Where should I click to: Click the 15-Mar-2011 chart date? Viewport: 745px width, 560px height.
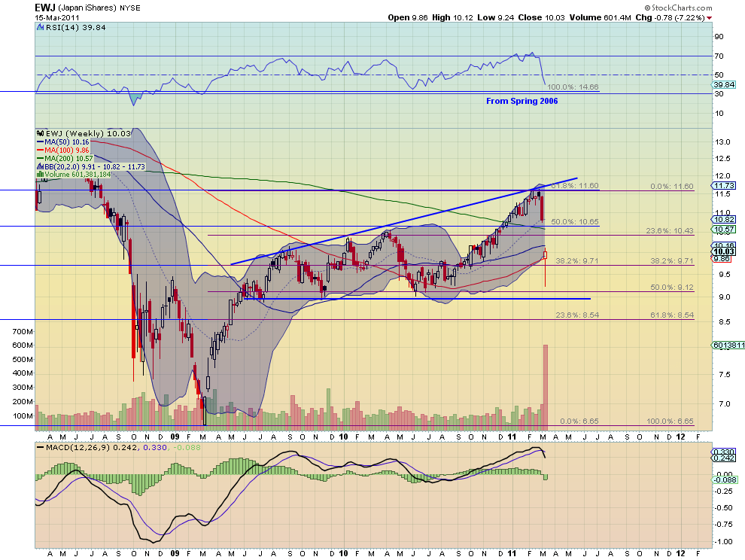tap(57, 17)
